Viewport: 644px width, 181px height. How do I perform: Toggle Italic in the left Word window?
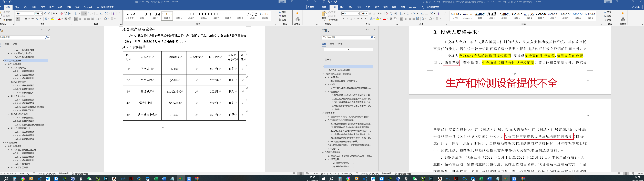coord(22,19)
